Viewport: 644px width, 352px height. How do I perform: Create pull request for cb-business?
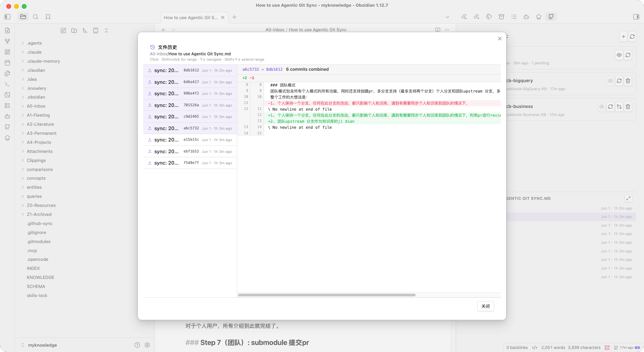pos(619,107)
